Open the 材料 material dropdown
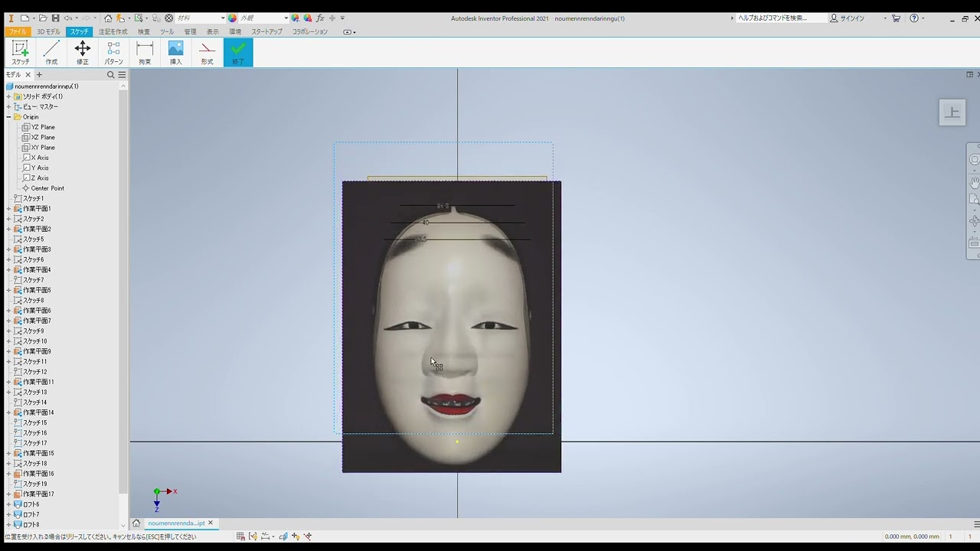The width and height of the screenshot is (980, 551). 200,18
